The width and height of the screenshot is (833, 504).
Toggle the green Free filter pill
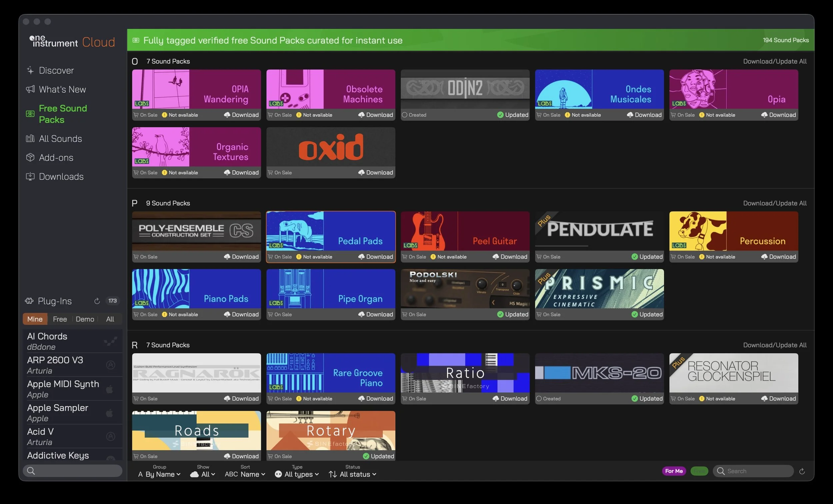(x=699, y=471)
